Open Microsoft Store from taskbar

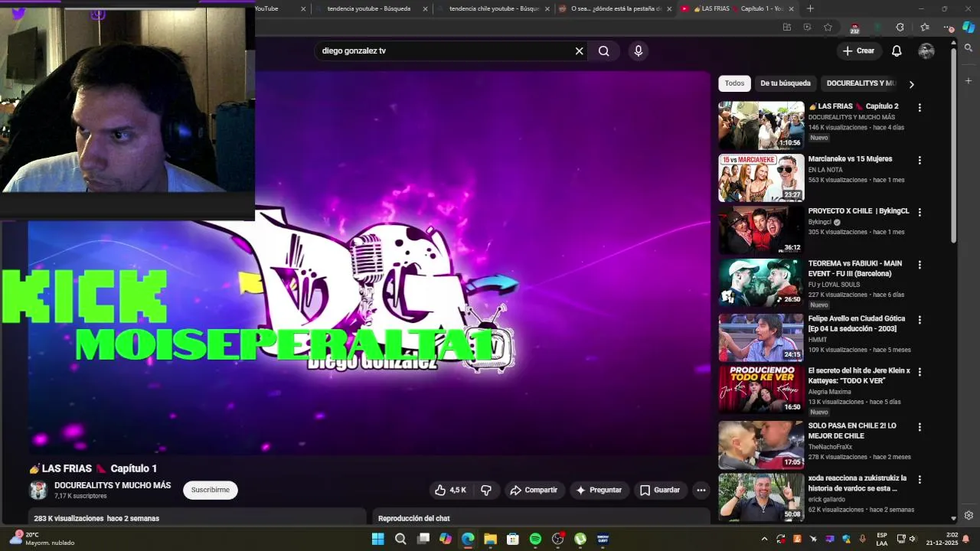coord(513,539)
